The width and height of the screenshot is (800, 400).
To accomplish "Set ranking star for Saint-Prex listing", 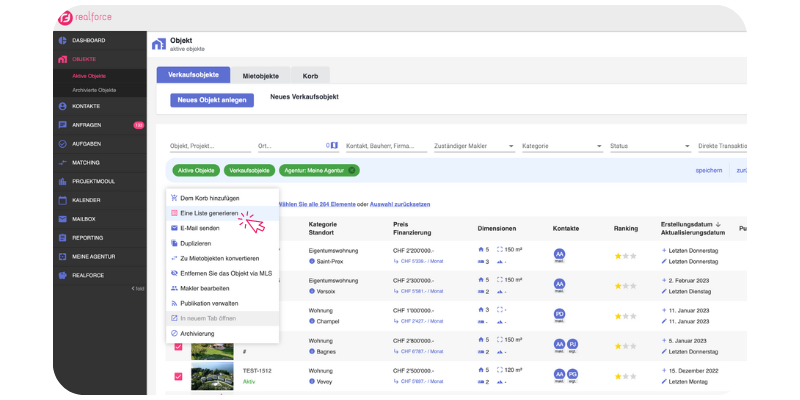I will pos(618,256).
